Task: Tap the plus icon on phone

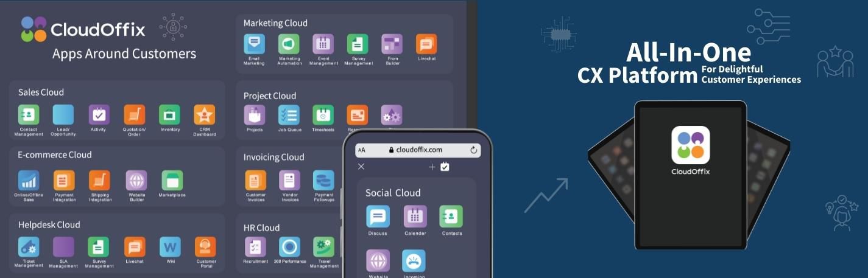Action: tap(432, 167)
